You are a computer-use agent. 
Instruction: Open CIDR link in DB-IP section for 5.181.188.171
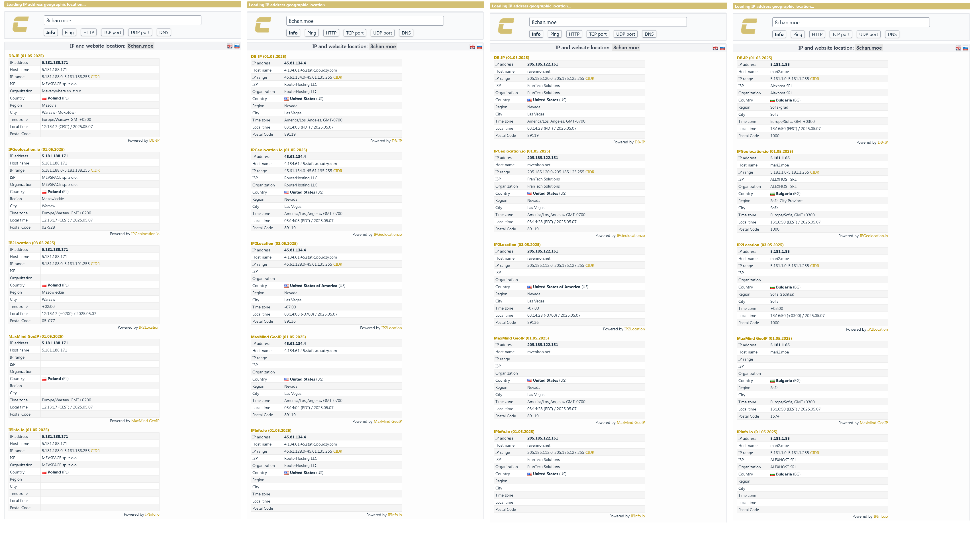95,77
